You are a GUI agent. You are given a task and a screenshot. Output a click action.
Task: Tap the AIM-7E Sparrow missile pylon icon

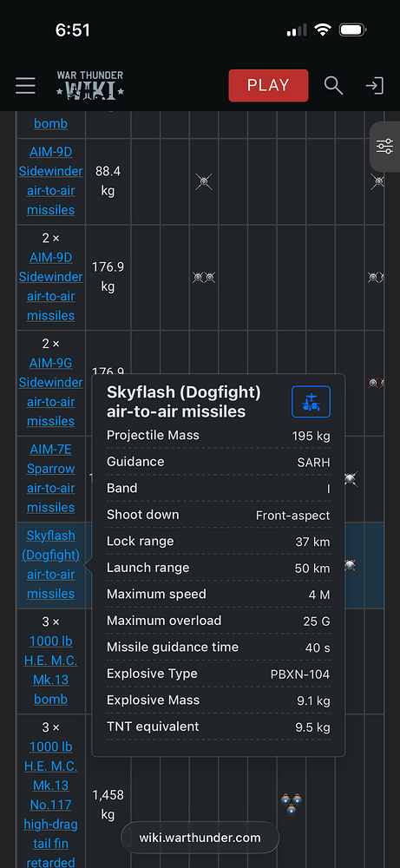tap(351, 479)
